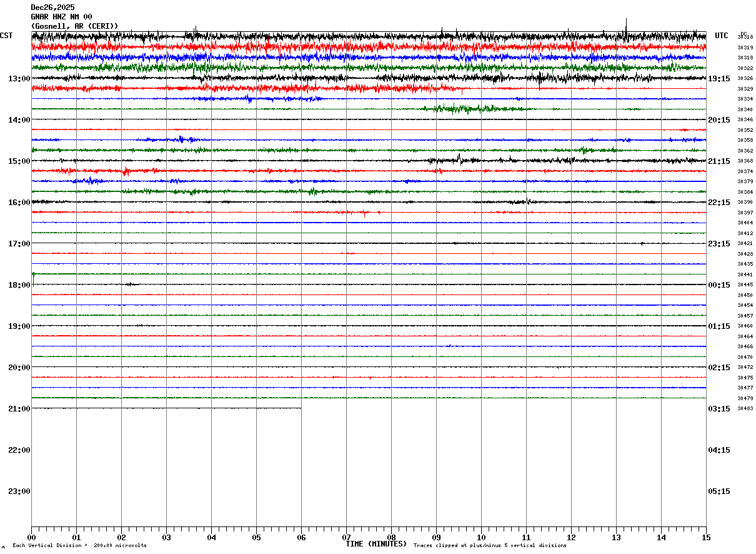
Task: Select the "21:15" UTC time label
Action: click(x=719, y=161)
